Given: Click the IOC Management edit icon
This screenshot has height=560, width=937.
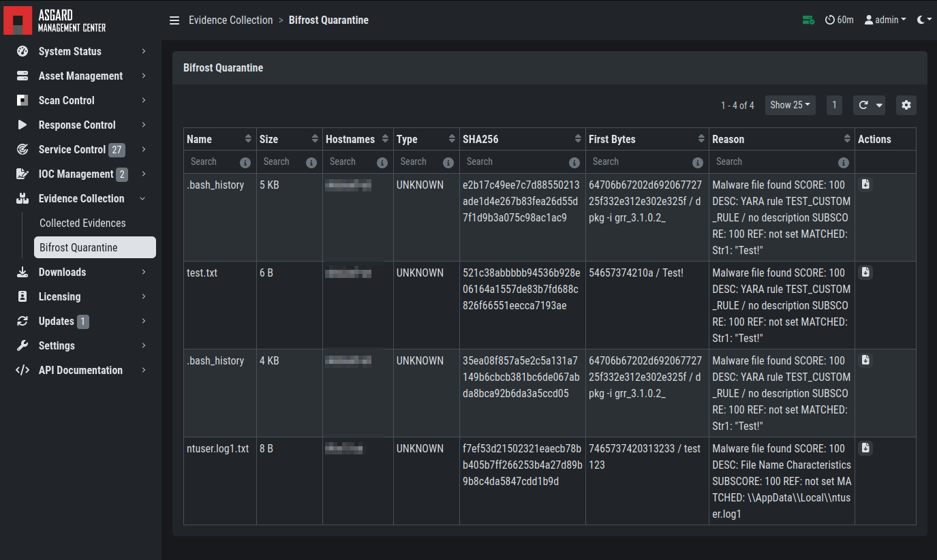Looking at the screenshot, I should tap(22, 174).
